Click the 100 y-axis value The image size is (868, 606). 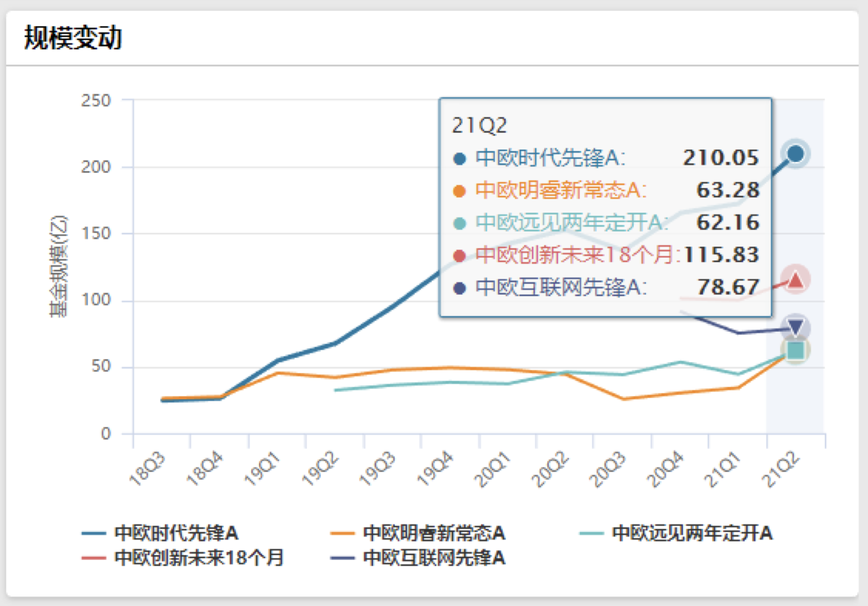click(x=96, y=301)
